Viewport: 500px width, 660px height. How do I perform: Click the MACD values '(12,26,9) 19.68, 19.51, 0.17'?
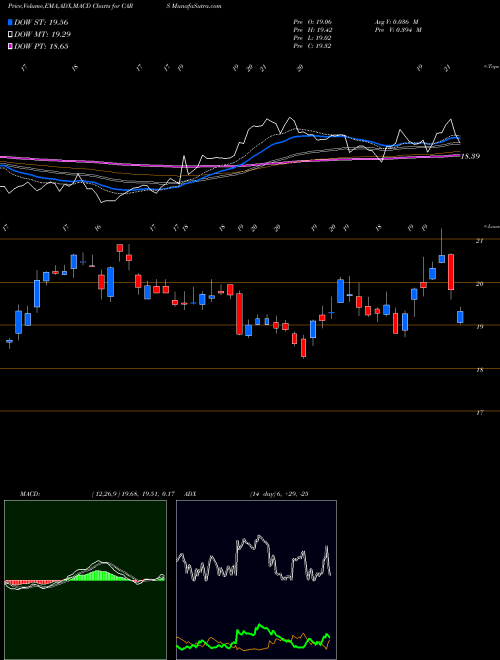coord(133,494)
